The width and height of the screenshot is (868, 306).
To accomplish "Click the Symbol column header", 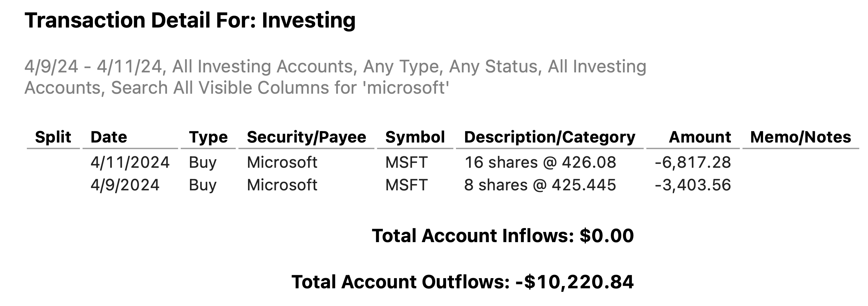I will pyautogui.click(x=415, y=137).
